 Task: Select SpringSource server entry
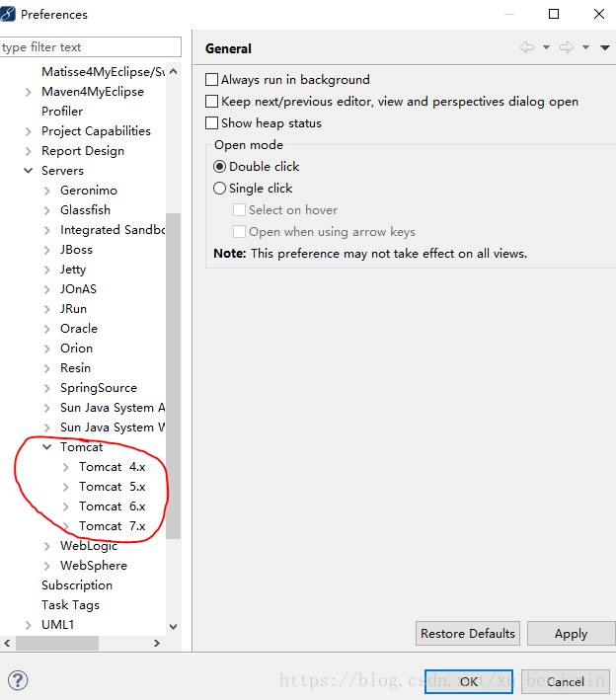[x=99, y=388]
